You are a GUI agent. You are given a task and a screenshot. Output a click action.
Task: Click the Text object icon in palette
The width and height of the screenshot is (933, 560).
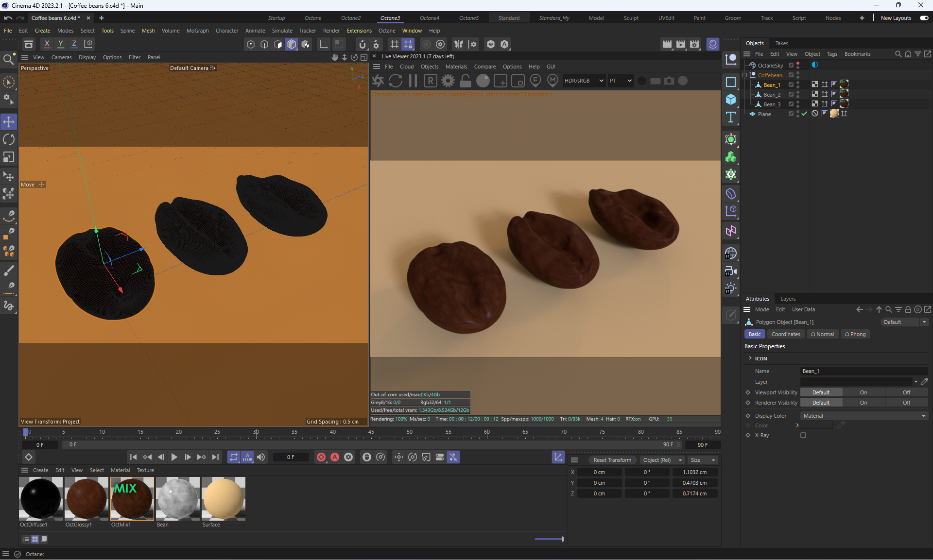pyautogui.click(x=730, y=117)
